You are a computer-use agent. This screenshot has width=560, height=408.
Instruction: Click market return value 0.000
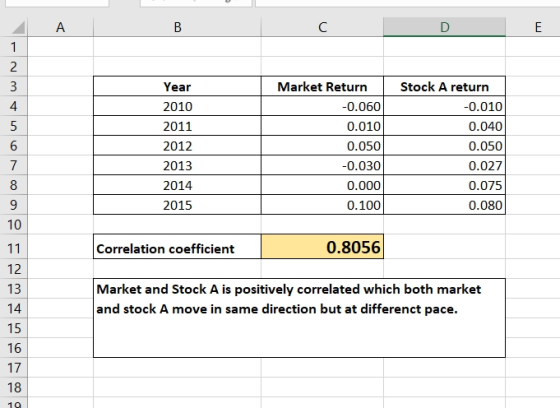pyautogui.click(x=322, y=185)
